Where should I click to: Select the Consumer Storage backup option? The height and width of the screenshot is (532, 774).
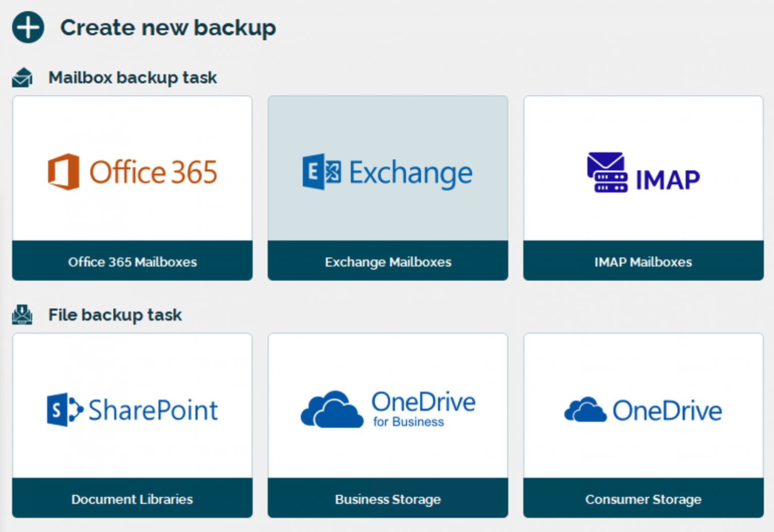coord(642,499)
